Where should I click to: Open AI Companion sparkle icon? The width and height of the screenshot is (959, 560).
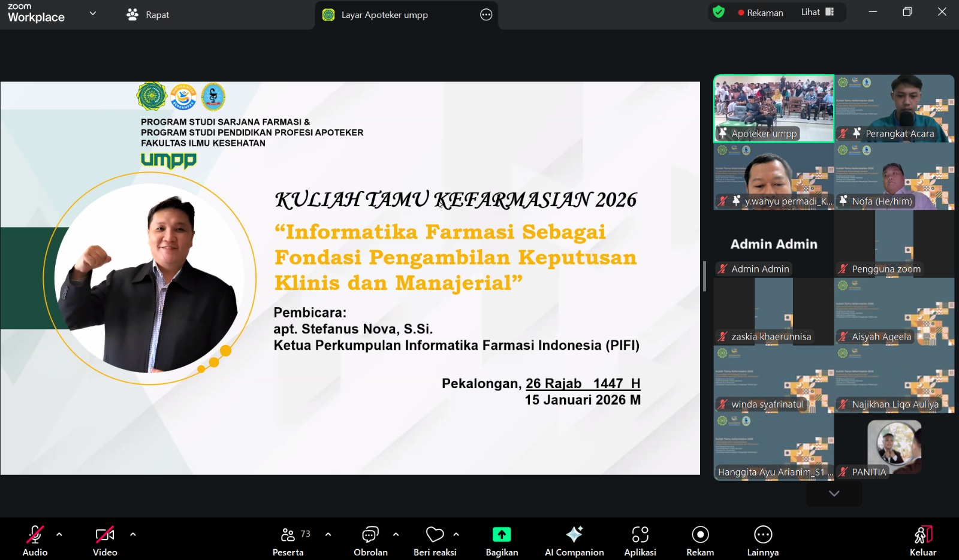574,535
